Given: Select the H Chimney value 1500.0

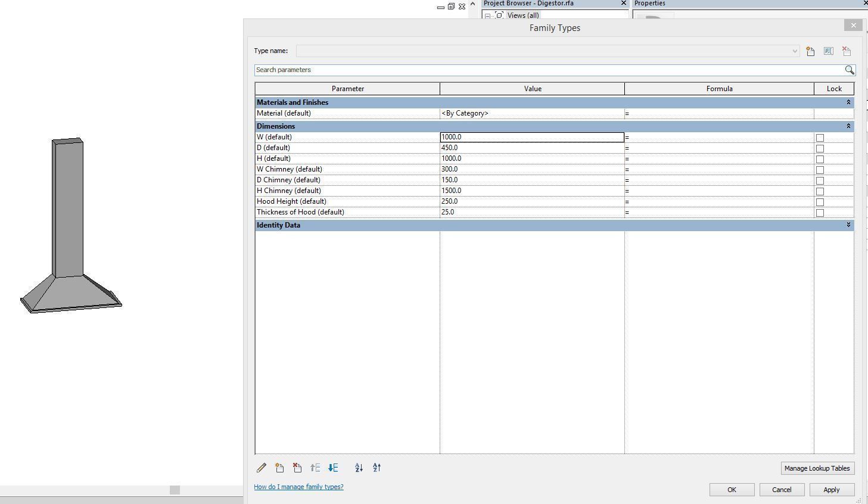Looking at the screenshot, I should tap(532, 191).
